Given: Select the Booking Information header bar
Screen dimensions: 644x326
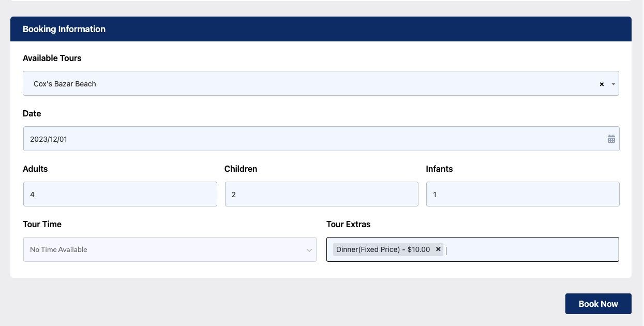Looking at the screenshot, I should tap(321, 29).
